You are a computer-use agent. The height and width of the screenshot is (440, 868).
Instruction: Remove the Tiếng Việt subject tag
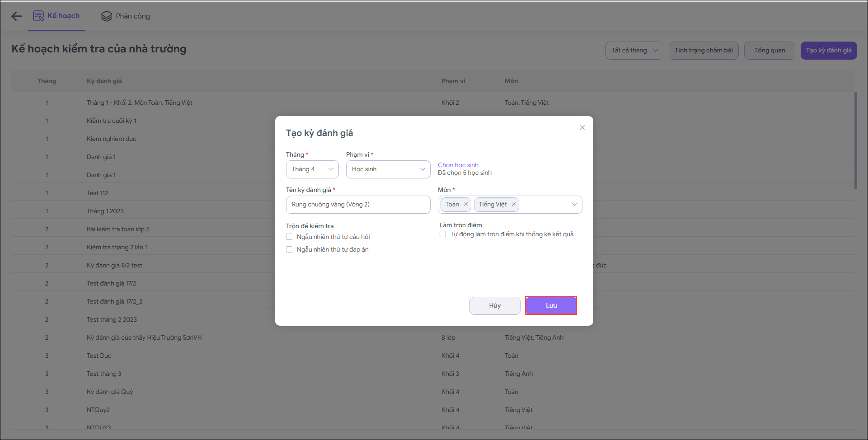point(514,205)
